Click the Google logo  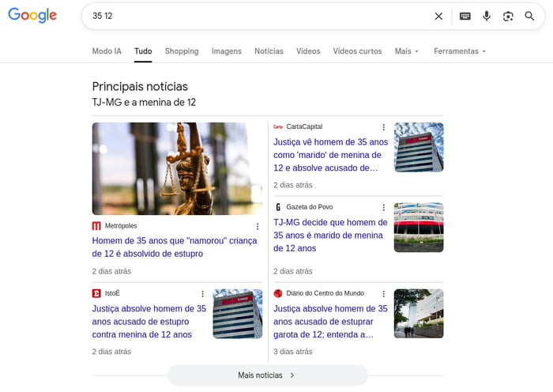[x=32, y=15]
